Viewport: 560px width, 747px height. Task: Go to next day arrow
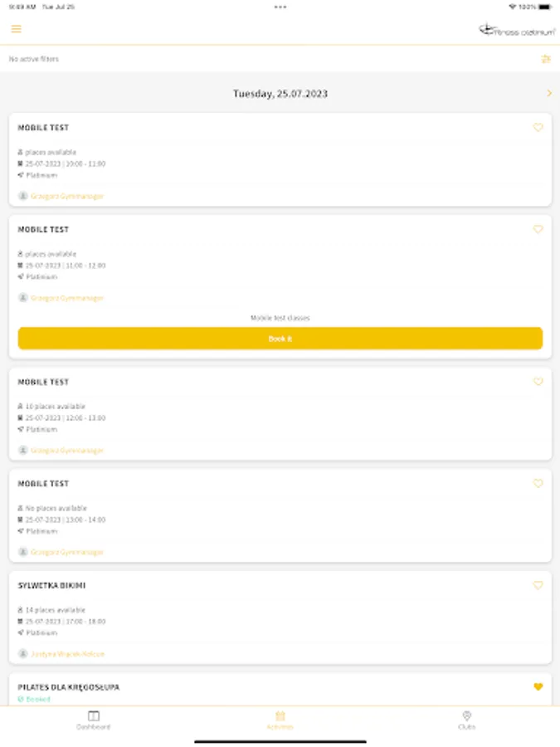(x=548, y=94)
